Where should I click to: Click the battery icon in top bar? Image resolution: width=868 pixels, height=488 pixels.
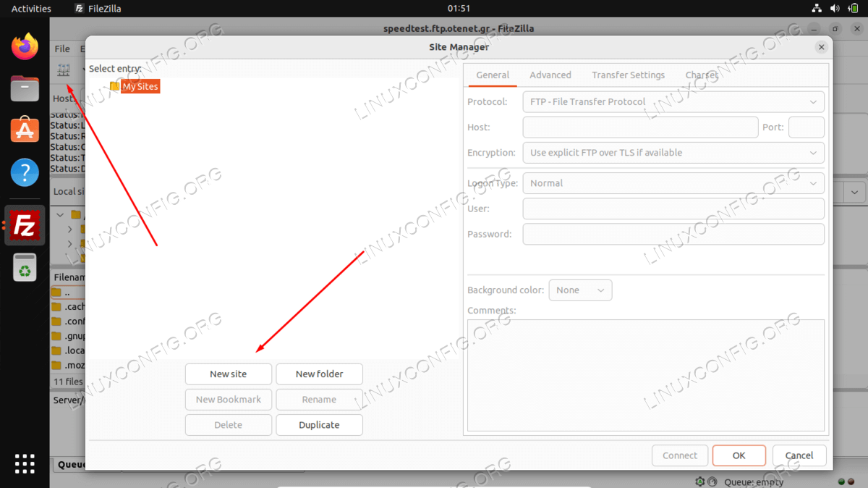pyautogui.click(x=852, y=9)
